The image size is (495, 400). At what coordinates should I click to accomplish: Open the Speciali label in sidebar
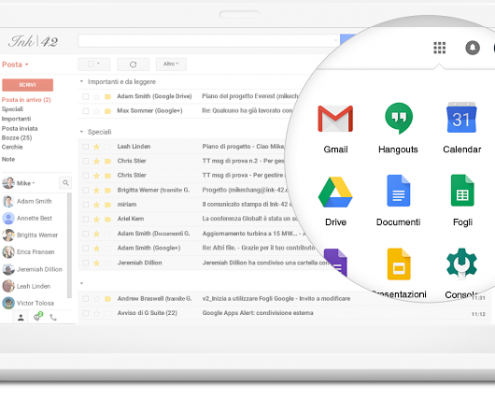point(12,109)
